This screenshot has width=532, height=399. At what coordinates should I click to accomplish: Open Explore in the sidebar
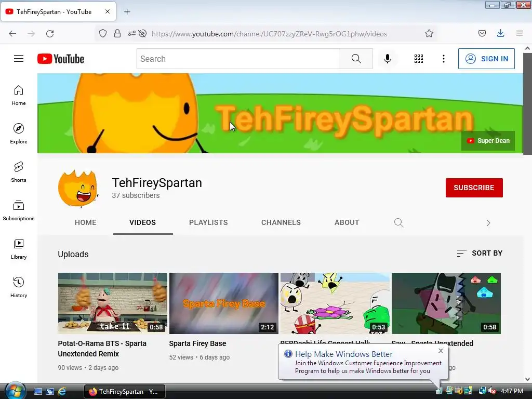click(19, 134)
